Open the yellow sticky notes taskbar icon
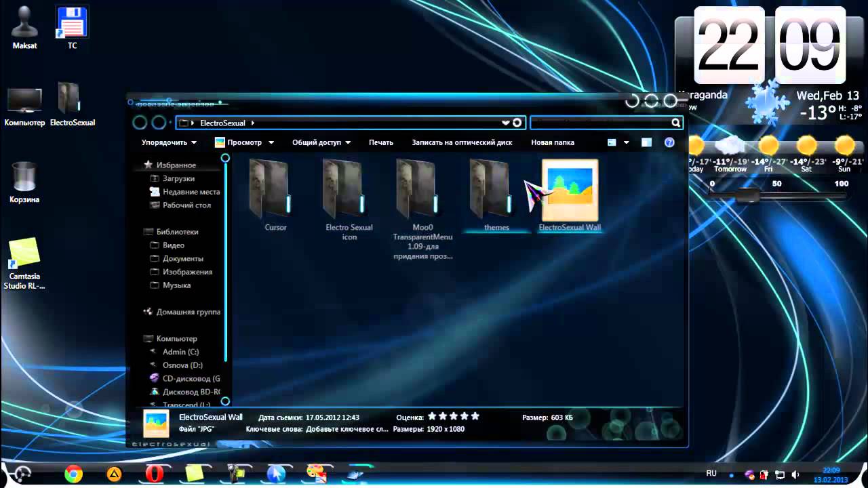 point(195,474)
